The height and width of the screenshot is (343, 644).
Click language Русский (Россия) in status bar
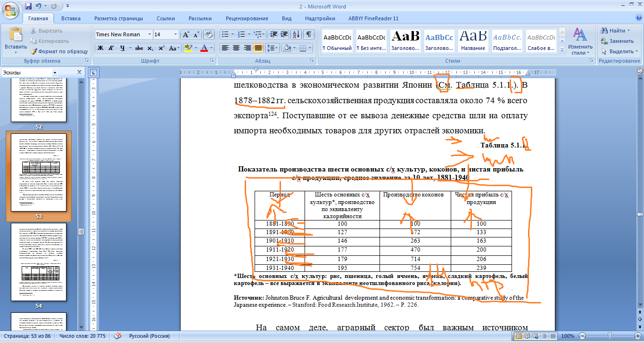click(x=149, y=336)
